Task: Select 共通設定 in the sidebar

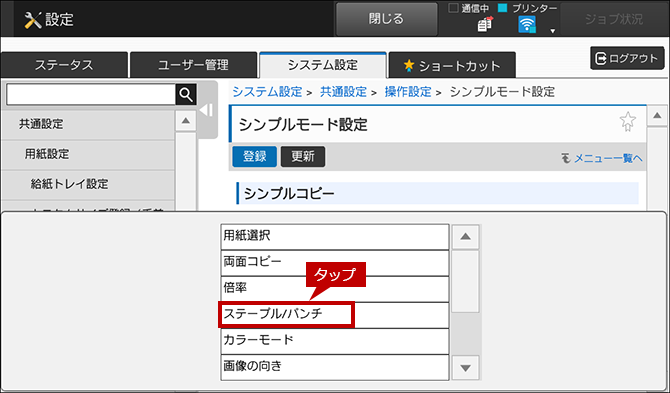Action: click(x=87, y=124)
